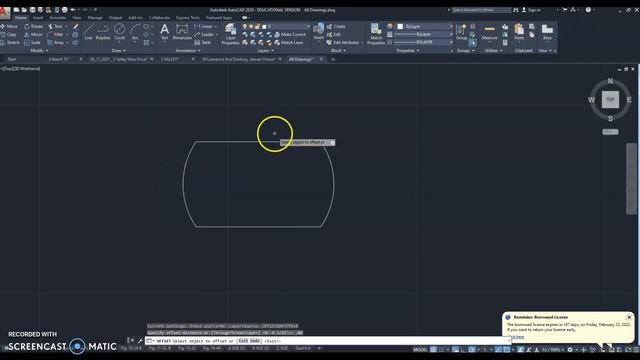
Task: Expand the Modify panel dropdown
Action: pos(39,51)
